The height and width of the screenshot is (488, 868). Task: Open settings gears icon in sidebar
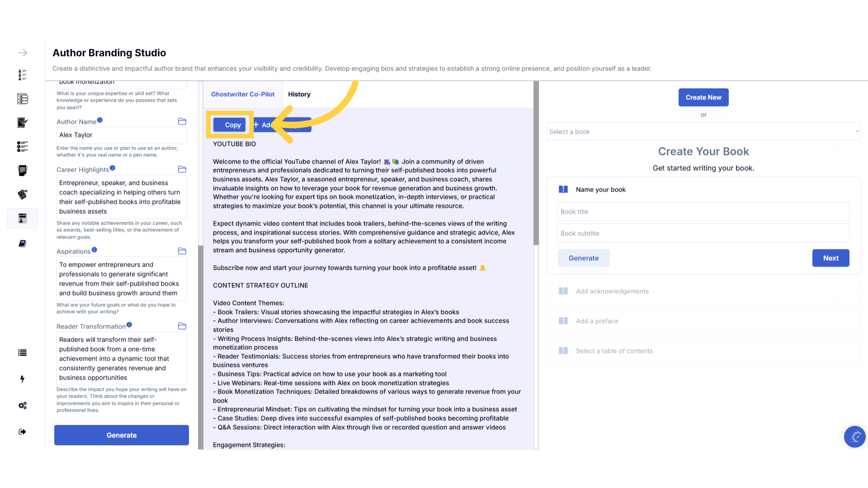(x=22, y=405)
